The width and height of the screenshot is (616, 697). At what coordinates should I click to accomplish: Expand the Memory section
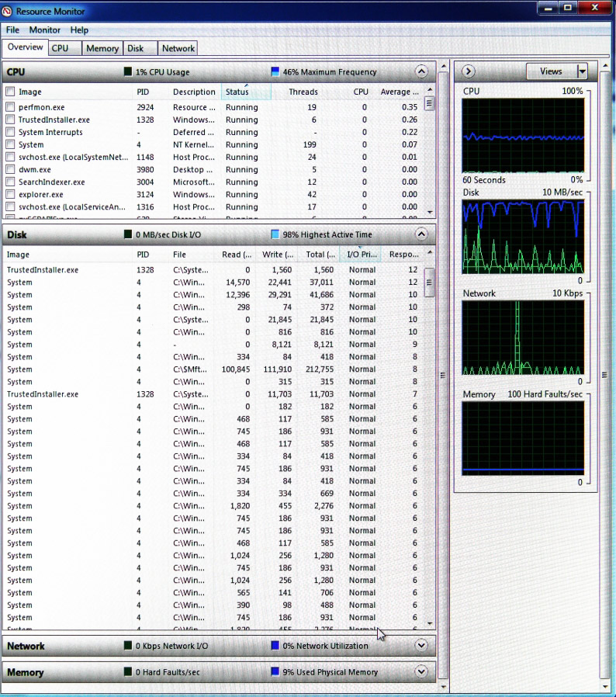pos(421,671)
